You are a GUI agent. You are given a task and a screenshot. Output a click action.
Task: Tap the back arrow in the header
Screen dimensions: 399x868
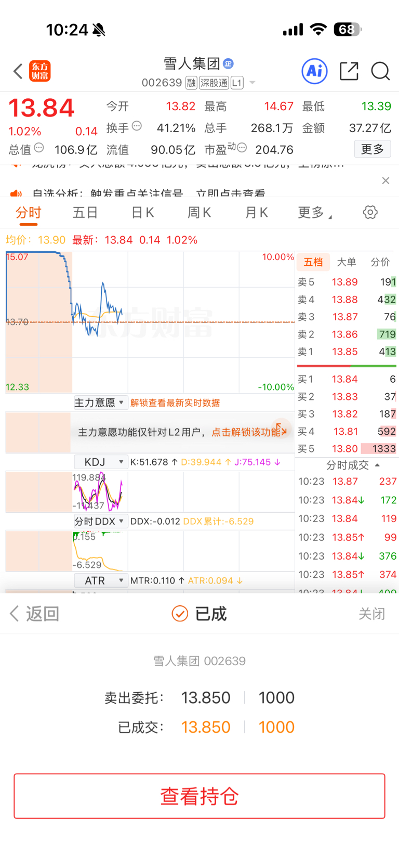coord(18,71)
